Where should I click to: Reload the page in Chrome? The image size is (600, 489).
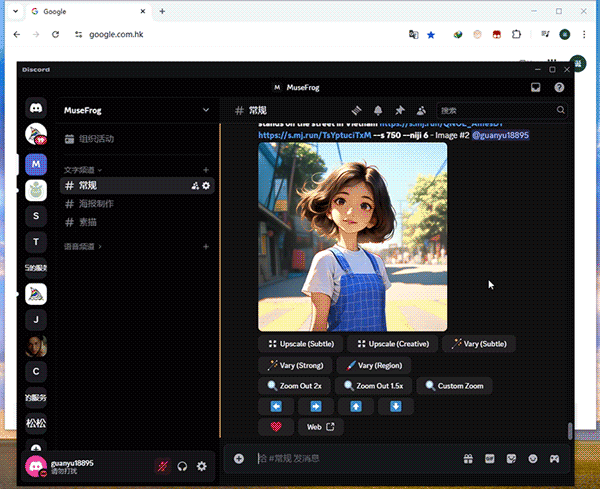(x=55, y=34)
